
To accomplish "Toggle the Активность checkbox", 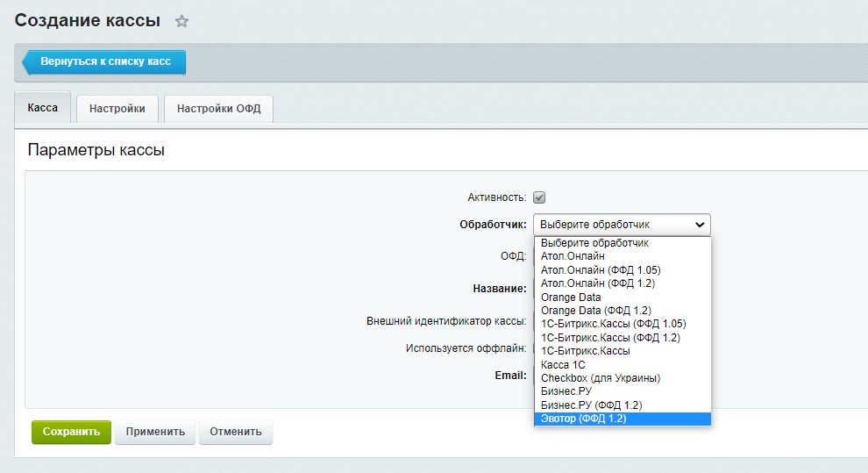I will point(539,197).
